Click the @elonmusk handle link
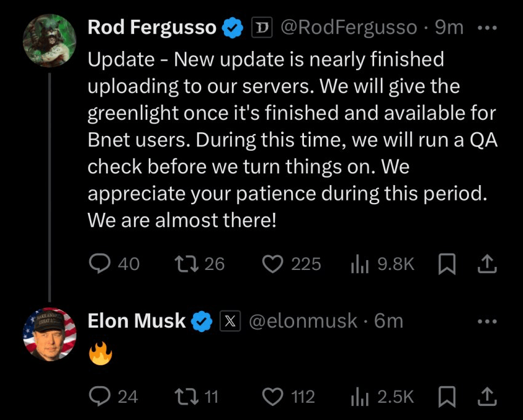The image size is (523, 420). tap(303, 321)
